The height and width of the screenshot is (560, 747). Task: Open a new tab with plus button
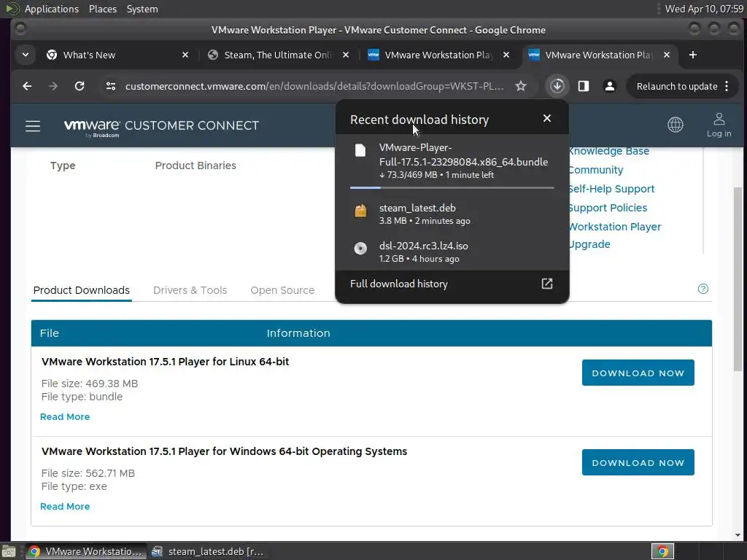(693, 55)
